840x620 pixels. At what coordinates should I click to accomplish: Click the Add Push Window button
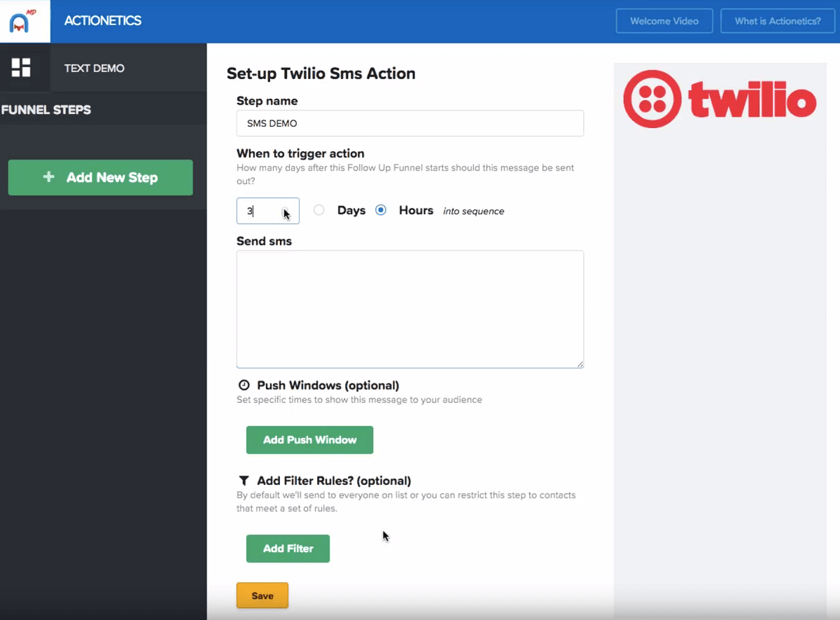click(x=309, y=439)
